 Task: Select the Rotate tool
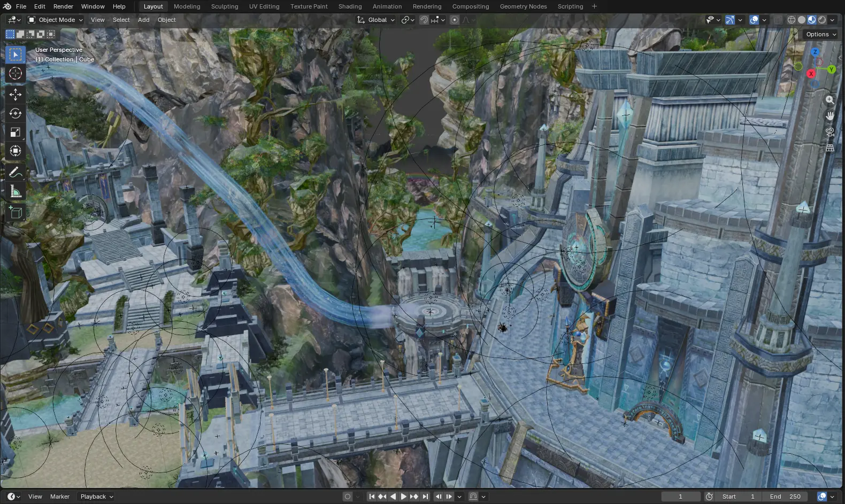tap(16, 113)
